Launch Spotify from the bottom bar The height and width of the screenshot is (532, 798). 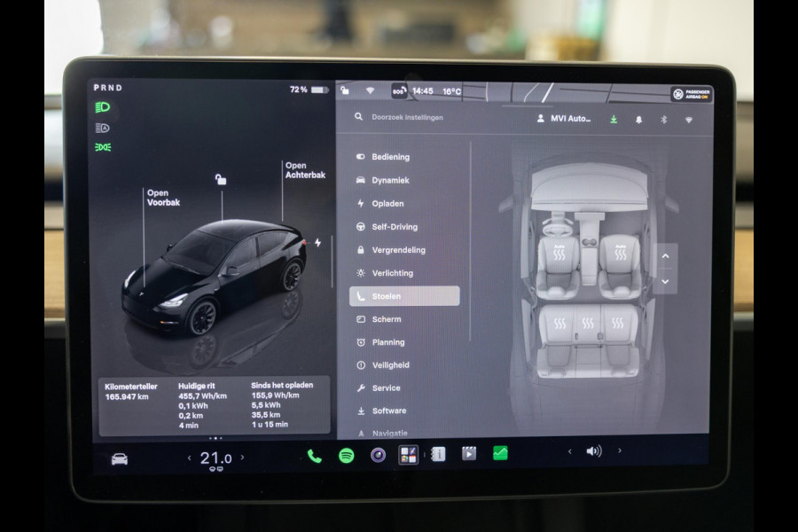[x=347, y=455]
